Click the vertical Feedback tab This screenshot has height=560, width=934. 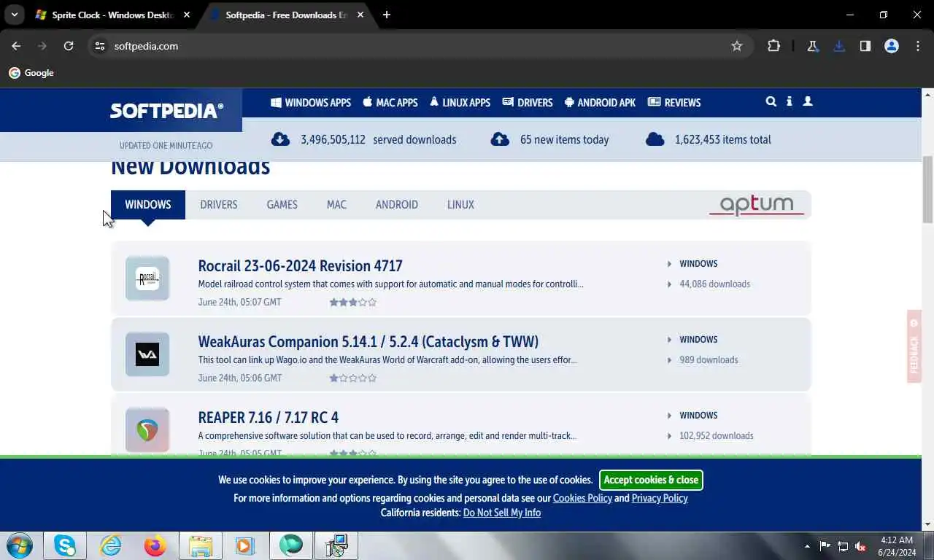(x=914, y=346)
